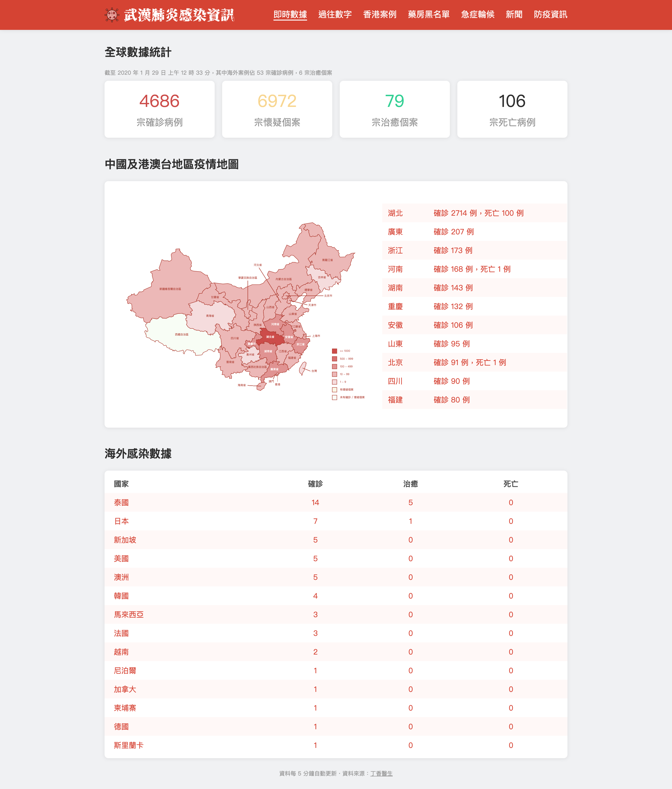Navigate to 防疫資訊 page

point(550,14)
